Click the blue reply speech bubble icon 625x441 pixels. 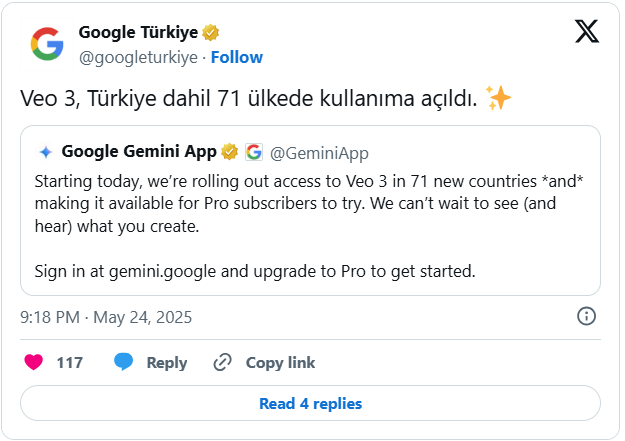pyautogui.click(x=123, y=362)
